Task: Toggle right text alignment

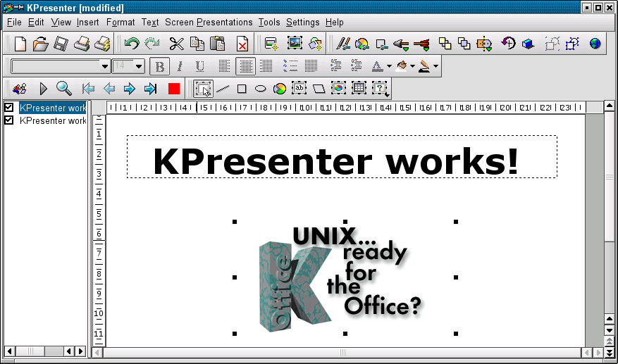Action: tap(266, 66)
